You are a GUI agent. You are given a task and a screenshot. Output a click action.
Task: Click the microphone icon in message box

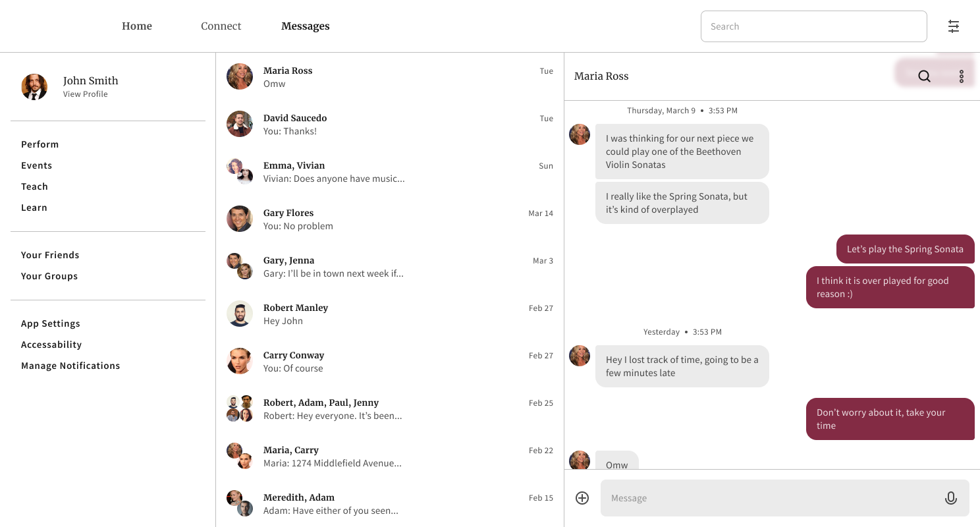pos(950,498)
